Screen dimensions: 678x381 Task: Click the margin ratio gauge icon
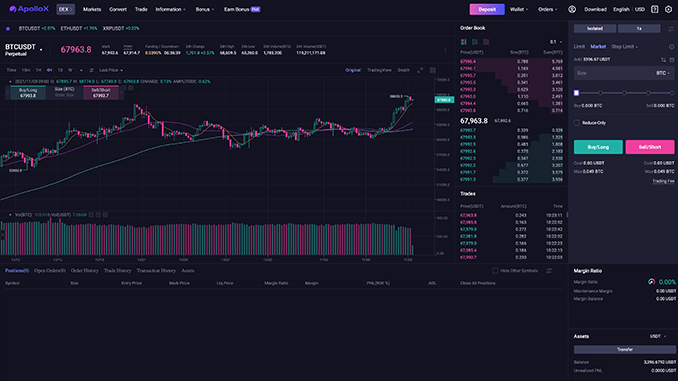click(651, 282)
